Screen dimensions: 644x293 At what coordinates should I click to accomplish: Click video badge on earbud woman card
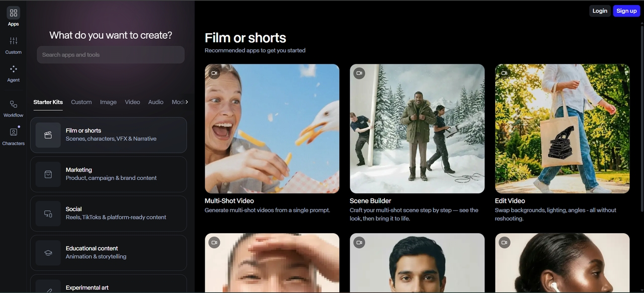point(504,242)
